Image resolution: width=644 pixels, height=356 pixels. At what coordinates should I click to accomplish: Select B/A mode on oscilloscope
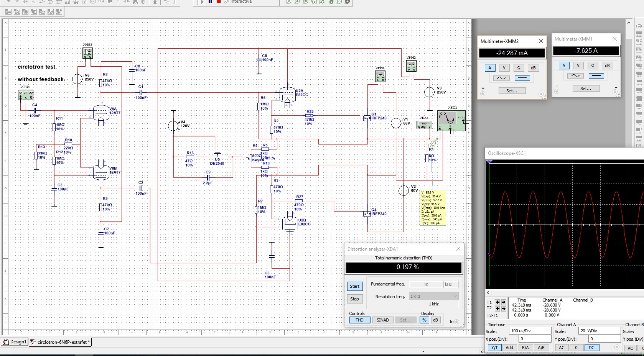tap(525, 348)
